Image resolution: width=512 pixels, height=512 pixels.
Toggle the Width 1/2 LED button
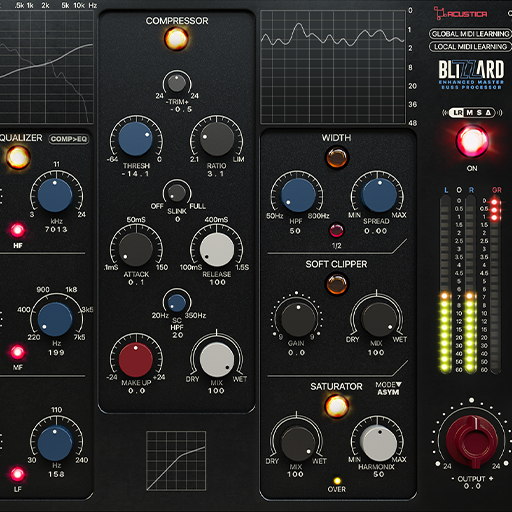tap(336, 230)
